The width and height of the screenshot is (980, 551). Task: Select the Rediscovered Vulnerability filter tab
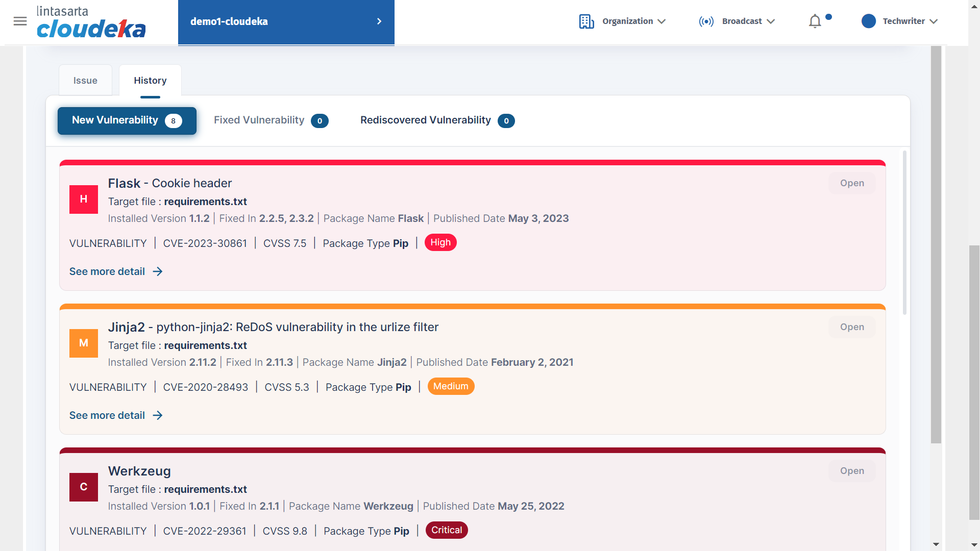437,120
